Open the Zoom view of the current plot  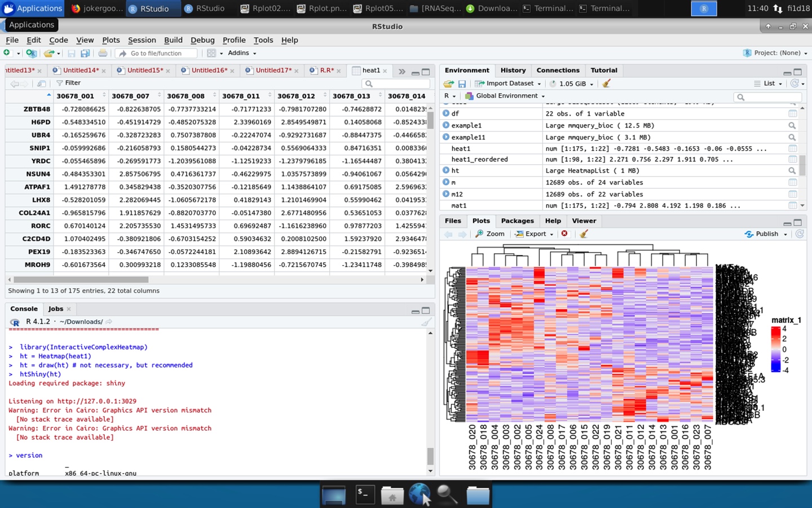click(x=490, y=233)
